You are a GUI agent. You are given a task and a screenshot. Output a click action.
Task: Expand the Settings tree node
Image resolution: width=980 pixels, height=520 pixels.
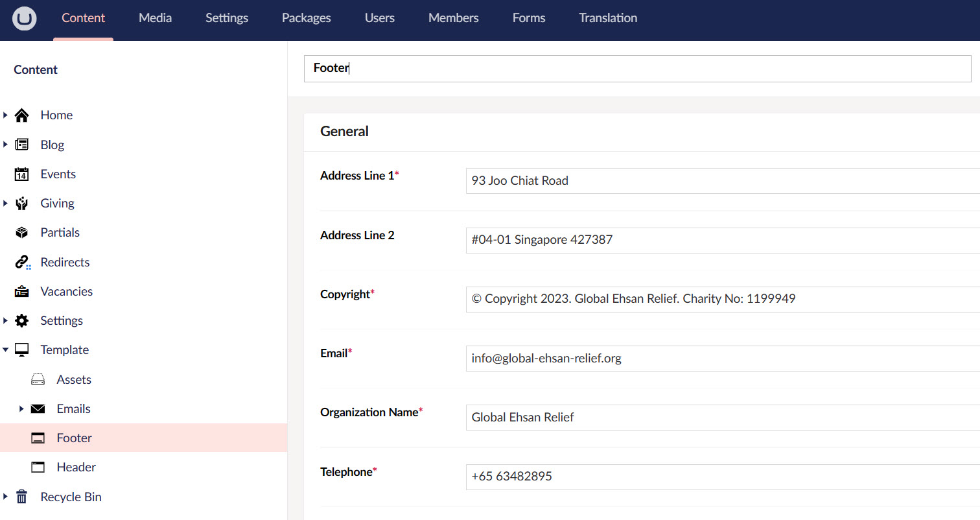5,321
